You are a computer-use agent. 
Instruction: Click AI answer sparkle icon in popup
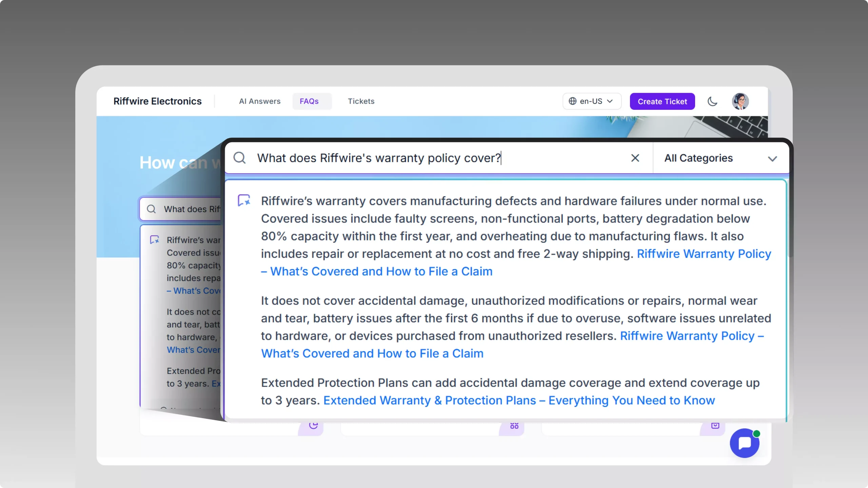(244, 200)
